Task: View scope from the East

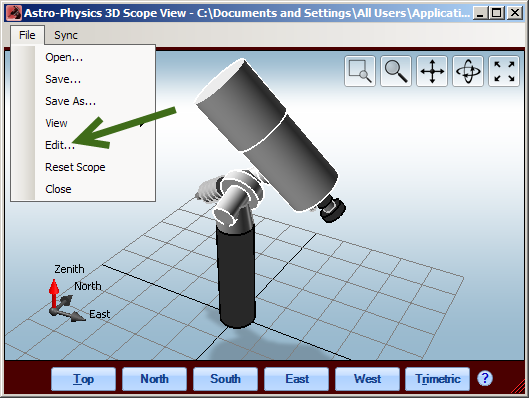Action: 297,379
